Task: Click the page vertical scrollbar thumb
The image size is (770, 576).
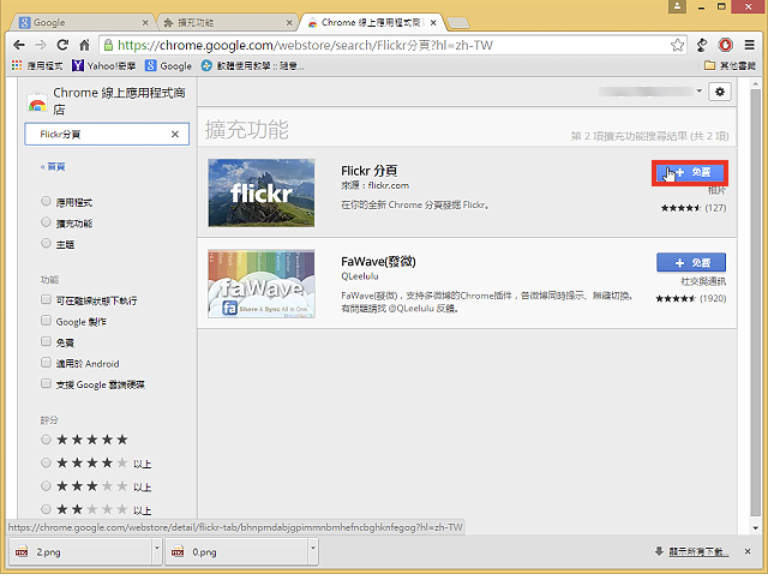Action: click(x=756, y=302)
